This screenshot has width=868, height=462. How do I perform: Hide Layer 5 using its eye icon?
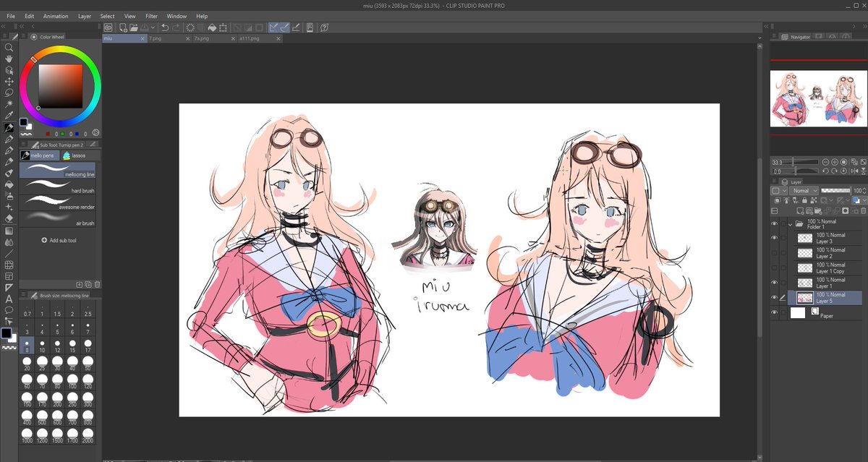click(x=775, y=298)
